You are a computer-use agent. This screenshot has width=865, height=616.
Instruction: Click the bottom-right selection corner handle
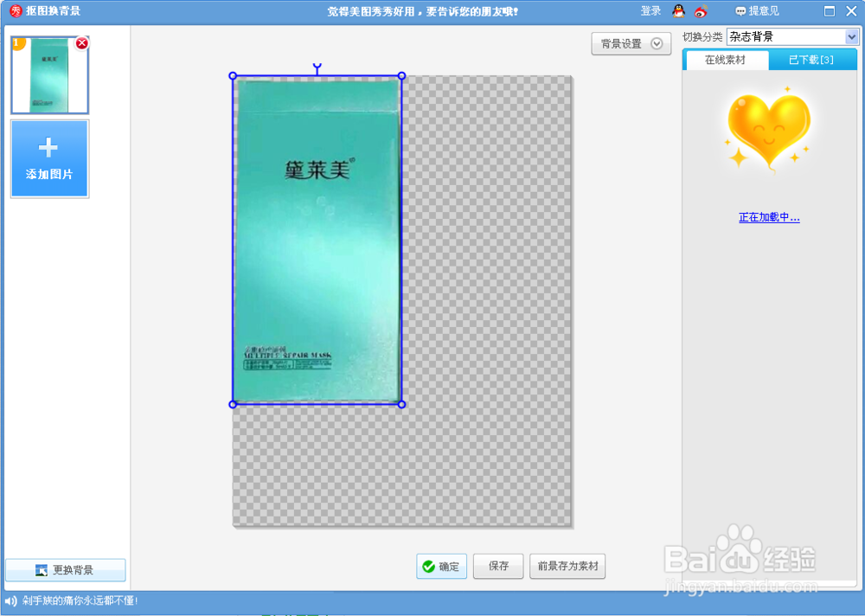(x=401, y=405)
